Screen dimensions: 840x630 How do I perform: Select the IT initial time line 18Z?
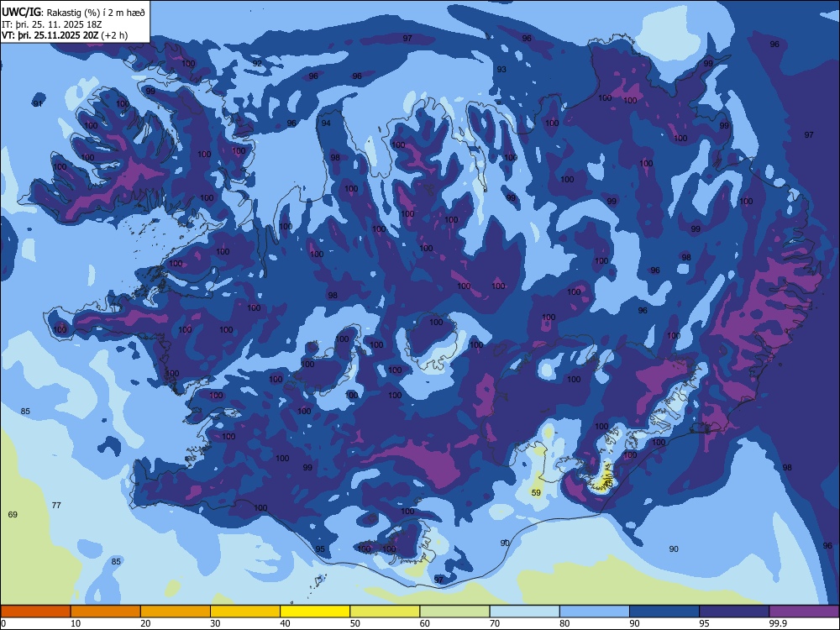pyautogui.click(x=51, y=24)
